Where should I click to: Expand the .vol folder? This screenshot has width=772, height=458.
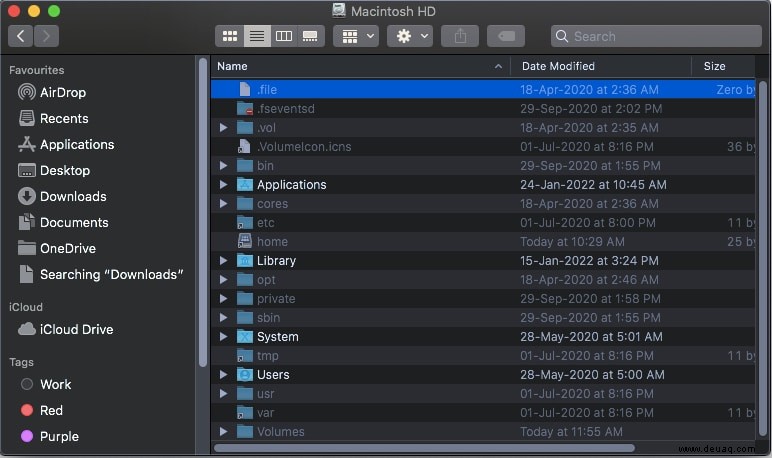click(x=224, y=128)
